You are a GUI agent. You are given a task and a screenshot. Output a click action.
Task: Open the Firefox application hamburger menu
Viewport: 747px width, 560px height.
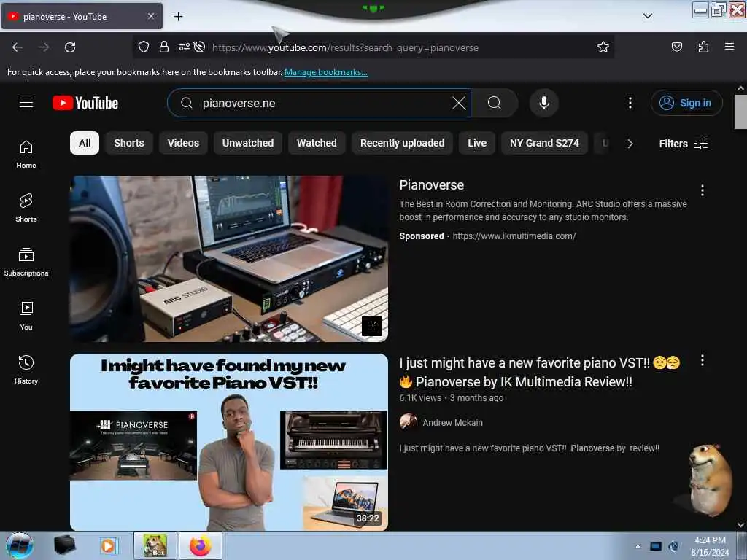tap(729, 47)
